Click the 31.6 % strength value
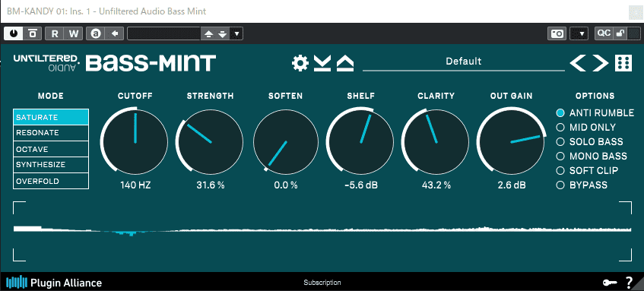644x291 pixels. click(x=211, y=185)
